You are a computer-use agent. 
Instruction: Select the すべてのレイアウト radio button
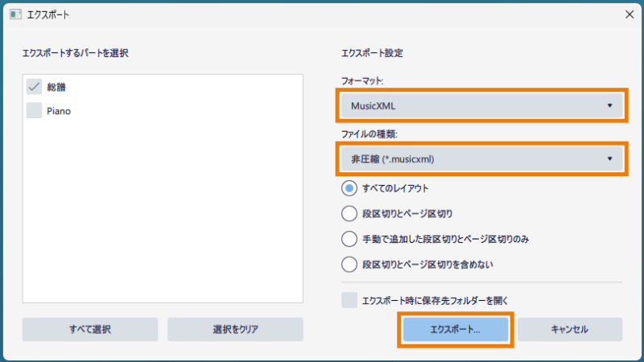coord(349,188)
